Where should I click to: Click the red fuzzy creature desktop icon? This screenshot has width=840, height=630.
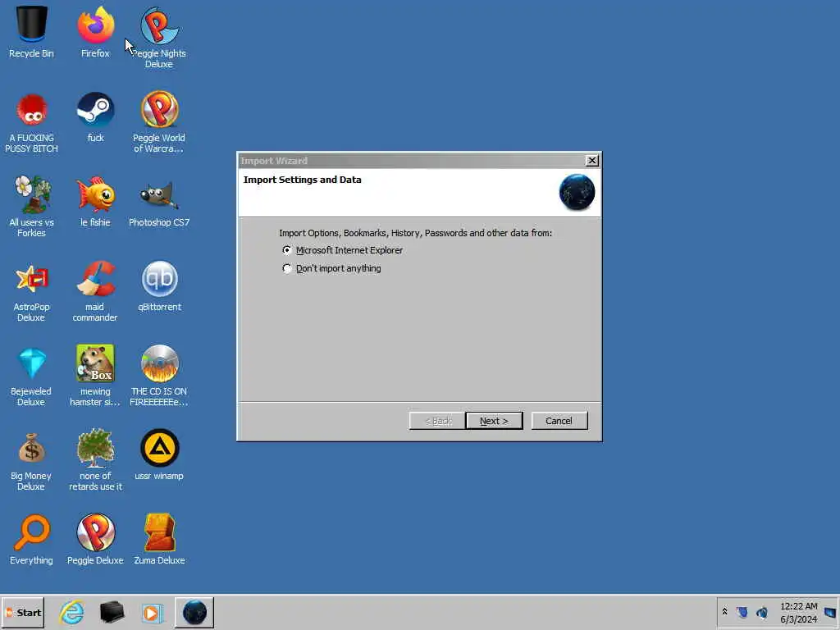32,110
